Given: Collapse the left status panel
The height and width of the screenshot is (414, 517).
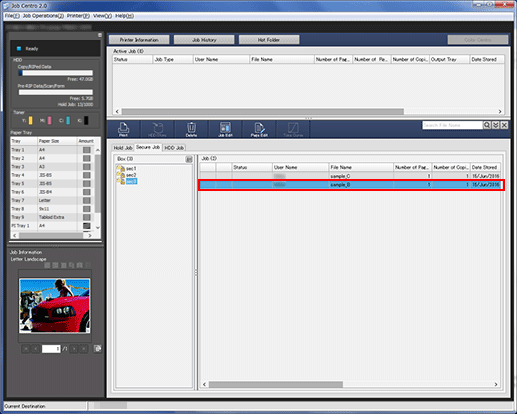Looking at the screenshot, I should pyautogui.click(x=100, y=35).
